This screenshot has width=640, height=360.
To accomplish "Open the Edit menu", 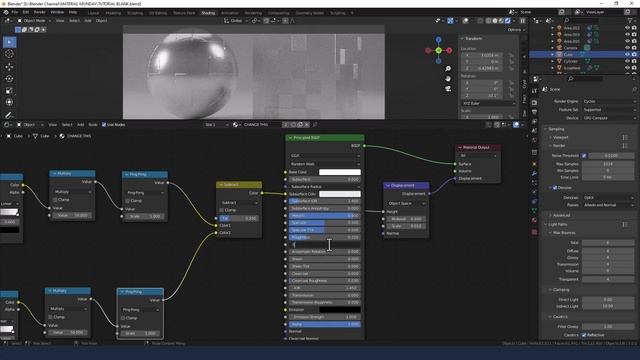I will (x=26, y=13).
